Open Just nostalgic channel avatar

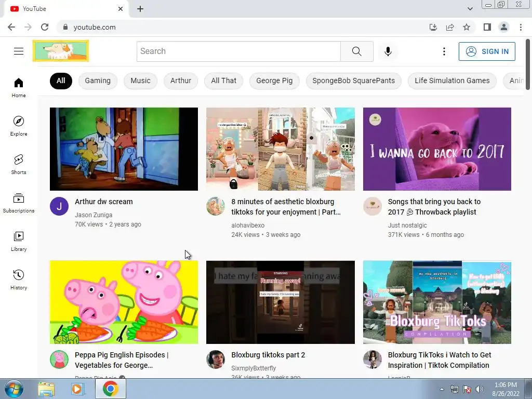(x=372, y=206)
